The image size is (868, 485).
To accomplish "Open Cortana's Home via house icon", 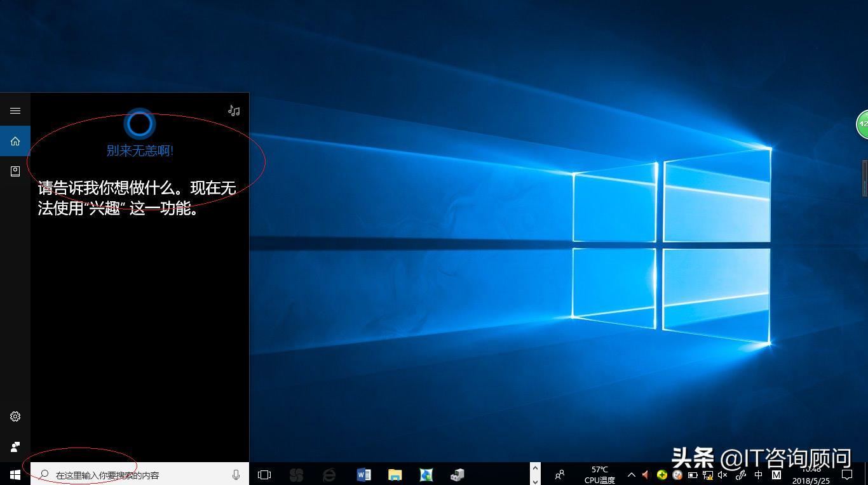I will coord(15,140).
